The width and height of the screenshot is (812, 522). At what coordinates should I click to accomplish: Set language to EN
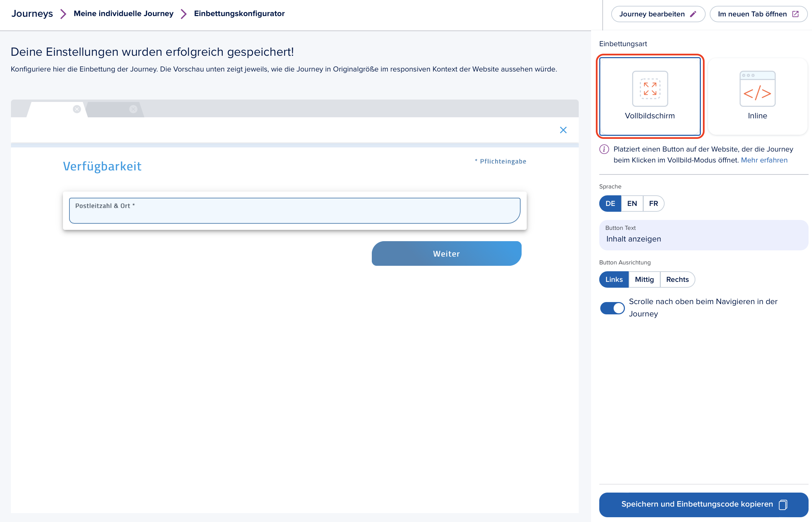pyautogui.click(x=632, y=204)
